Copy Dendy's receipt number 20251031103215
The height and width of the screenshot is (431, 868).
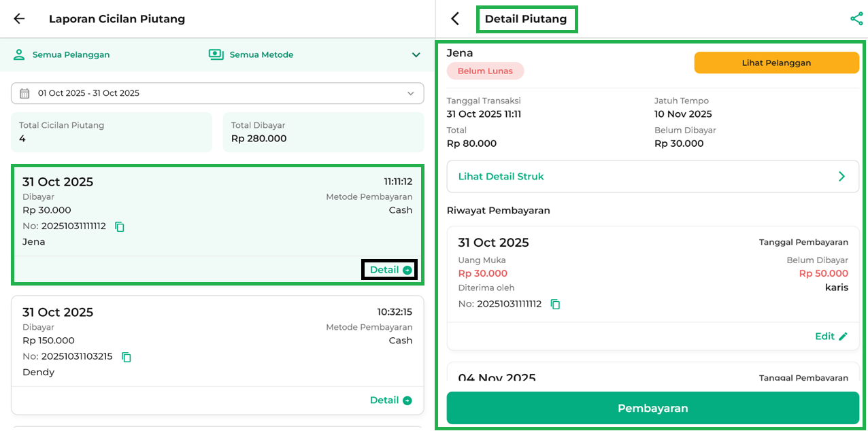pyautogui.click(x=126, y=357)
